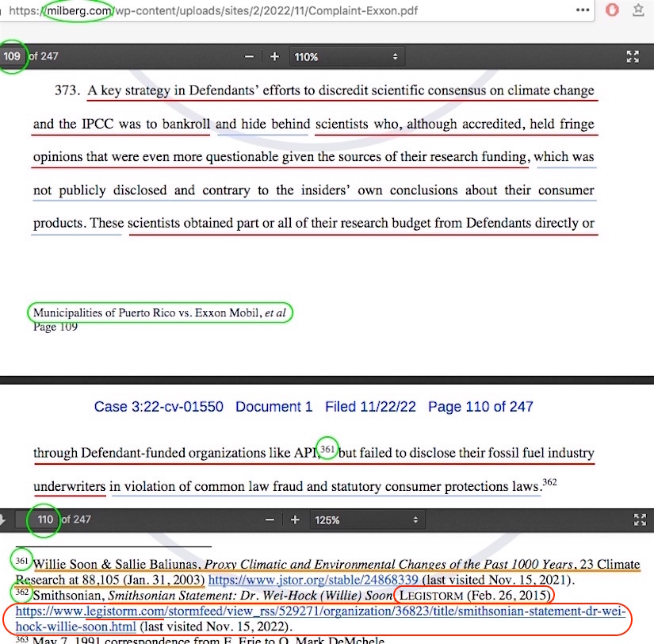Click the zoom in plus button in top toolbar
The width and height of the screenshot is (654, 644).
(275, 57)
